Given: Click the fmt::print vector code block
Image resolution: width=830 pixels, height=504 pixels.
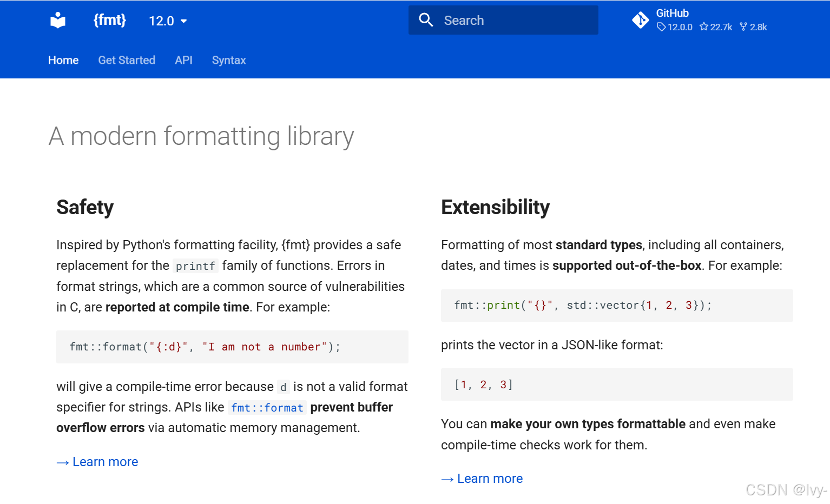Looking at the screenshot, I should click(617, 306).
